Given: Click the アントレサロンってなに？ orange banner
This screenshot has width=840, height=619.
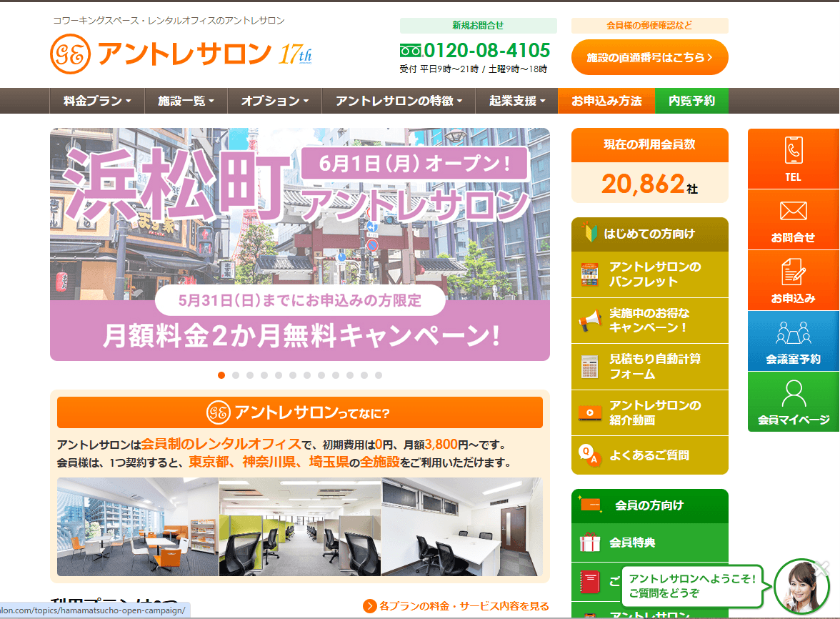Looking at the screenshot, I should tap(300, 412).
